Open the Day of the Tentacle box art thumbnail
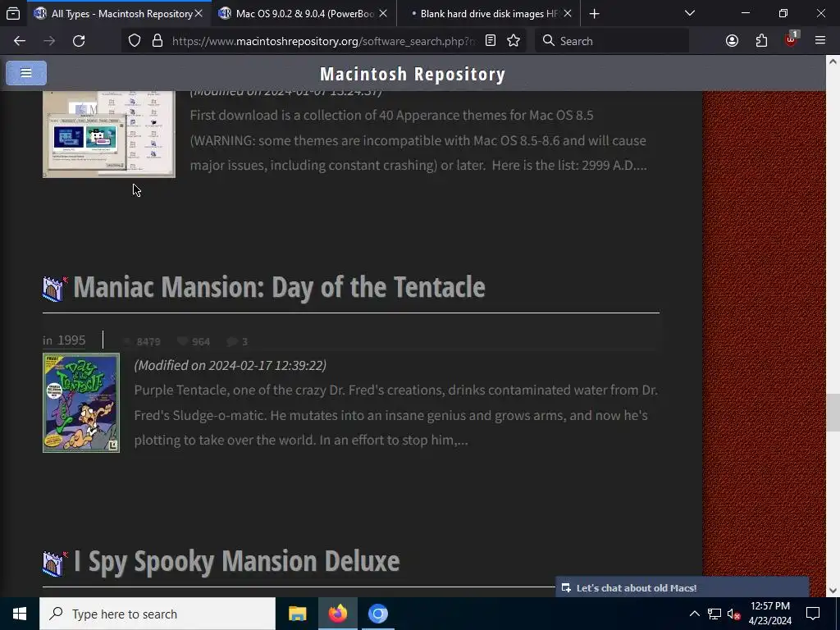Image resolution: width=840 pixels, height=630 pixels. 81,403
